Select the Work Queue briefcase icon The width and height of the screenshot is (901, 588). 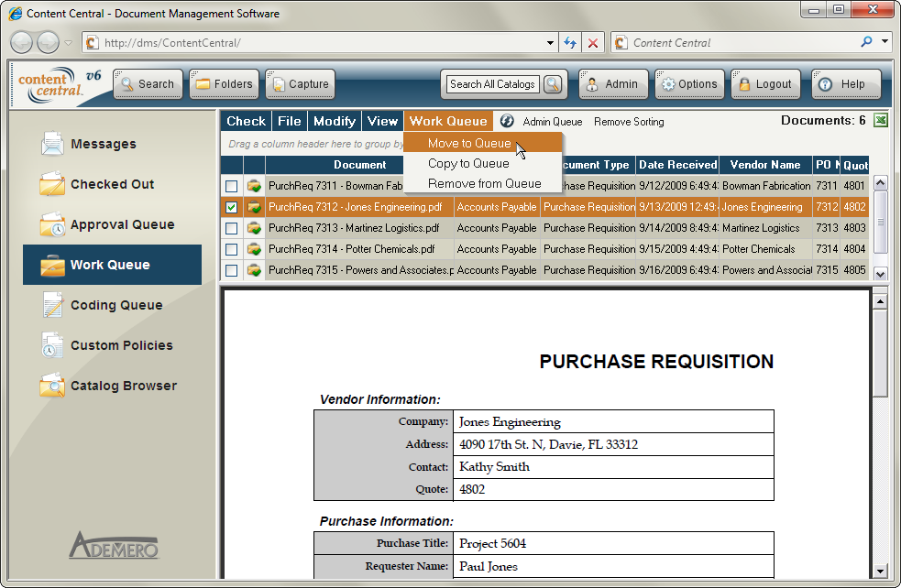(52, 265)
